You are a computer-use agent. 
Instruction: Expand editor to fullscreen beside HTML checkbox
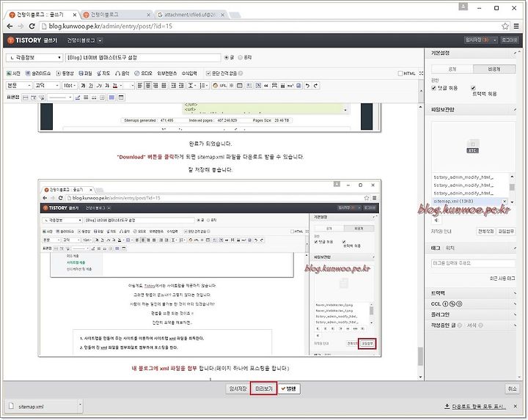[x=421, y=73]
